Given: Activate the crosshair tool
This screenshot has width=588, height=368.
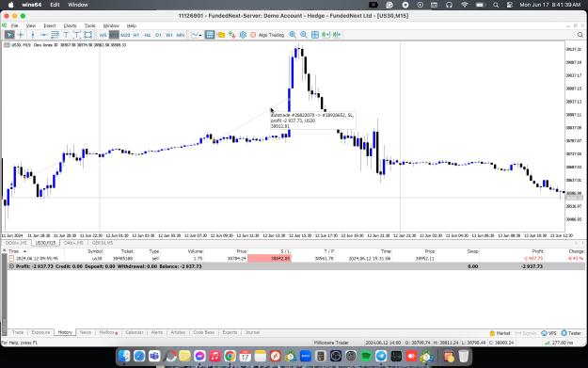Looking at the screenshot, I should [x=21, y=35].
